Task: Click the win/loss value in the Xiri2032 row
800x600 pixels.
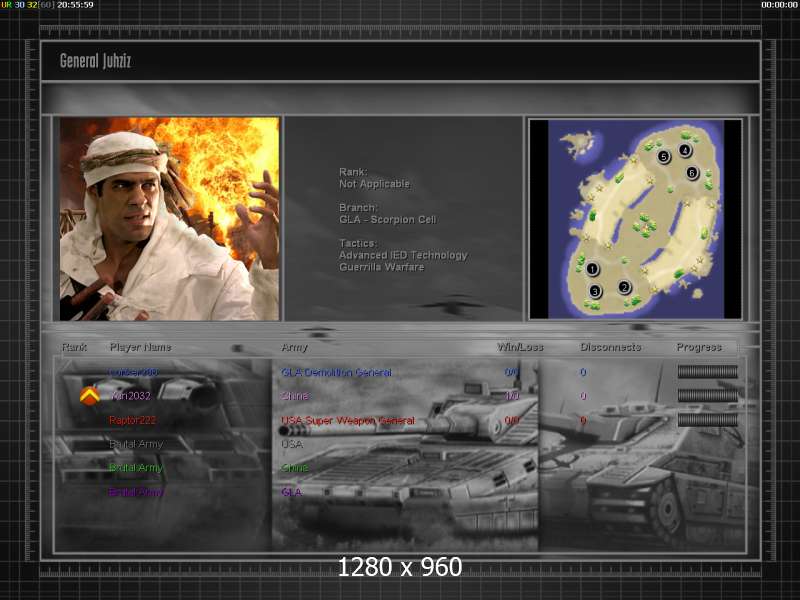Action: pos(512,396)
